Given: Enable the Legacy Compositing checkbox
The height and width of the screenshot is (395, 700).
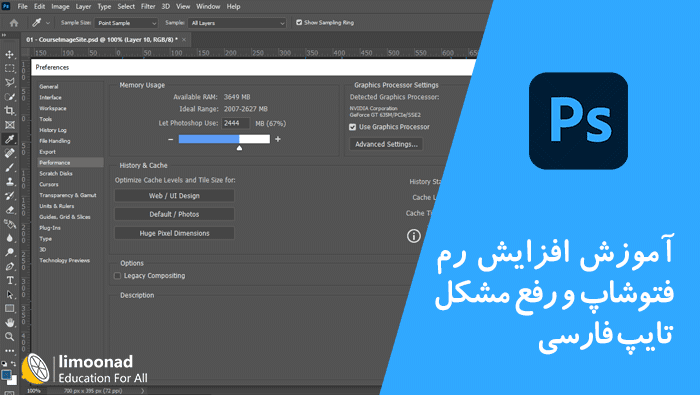Looking at the screenshot, I should [x=117, y=276].
